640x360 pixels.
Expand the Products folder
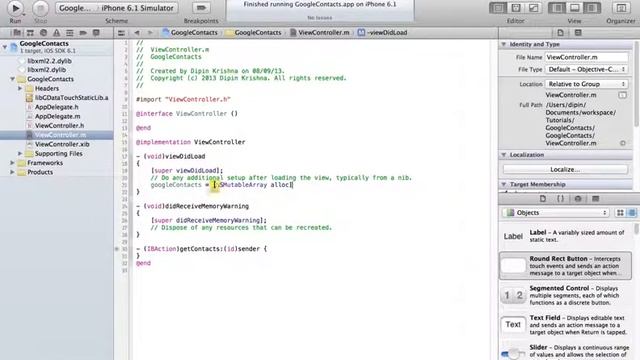[13, 172]
